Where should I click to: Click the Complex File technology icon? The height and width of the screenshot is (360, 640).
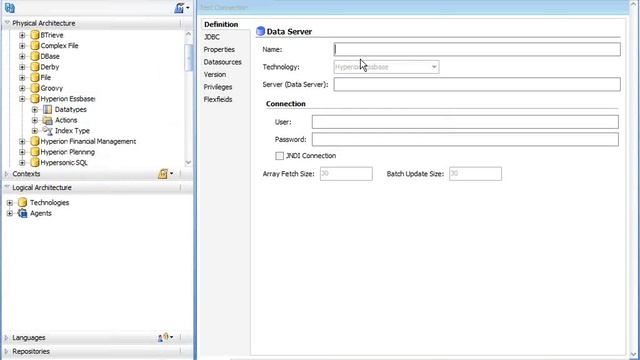click(x=35, y=46)
